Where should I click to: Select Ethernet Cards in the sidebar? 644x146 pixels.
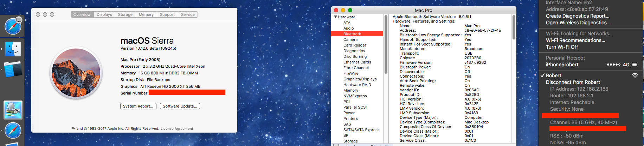click(357, 62)
